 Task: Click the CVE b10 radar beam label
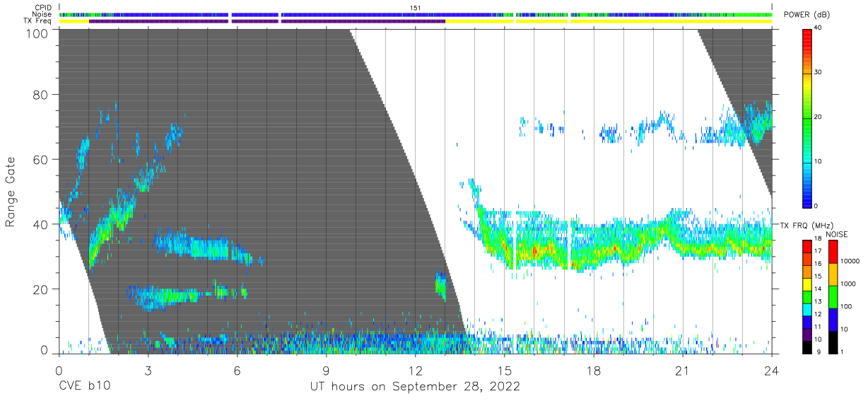84,386
